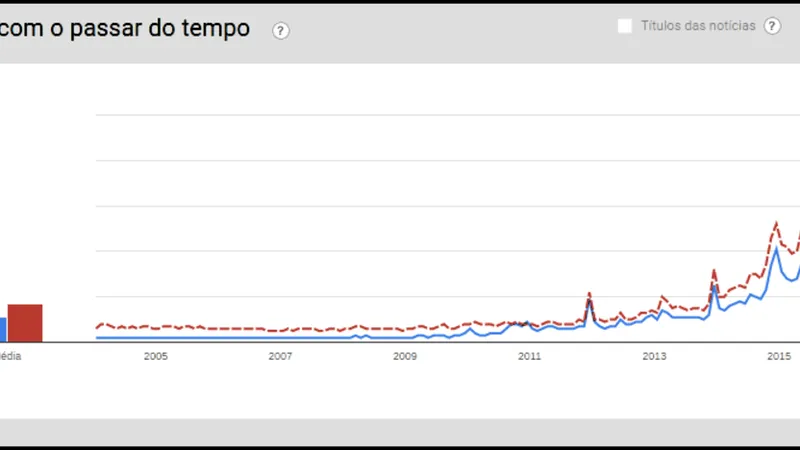800x450 pixels.
Task: Click the help icon beside the chart title
Action: (281, 30)
